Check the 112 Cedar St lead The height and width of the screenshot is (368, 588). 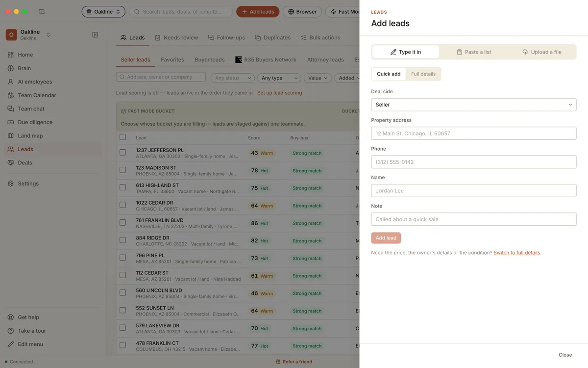tap(123, 275)
